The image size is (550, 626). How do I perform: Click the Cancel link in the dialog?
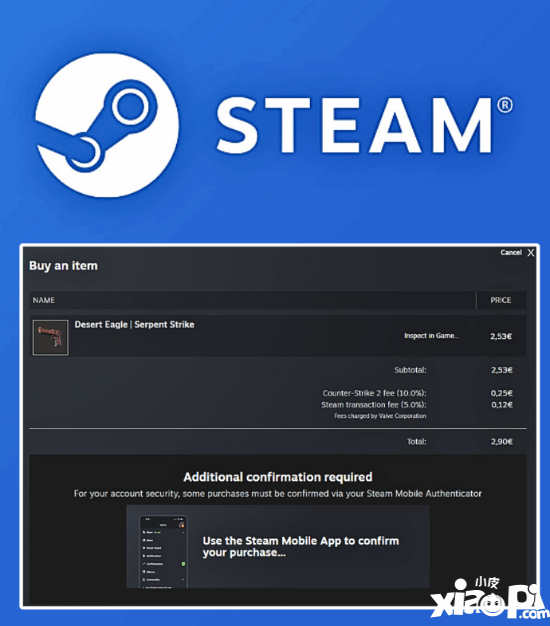coord(511,252)
